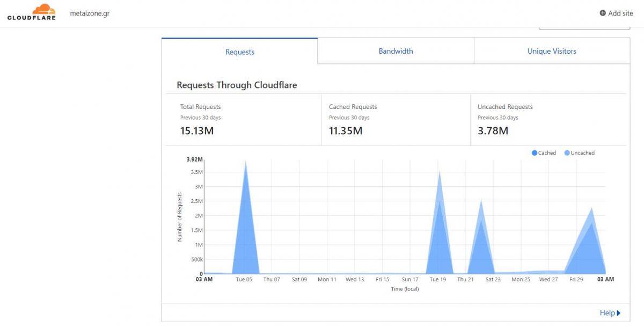Click the 3.92M y-axis maximum label
The height and width of the screenshot is (327, 644).
[x=195, y=159]
